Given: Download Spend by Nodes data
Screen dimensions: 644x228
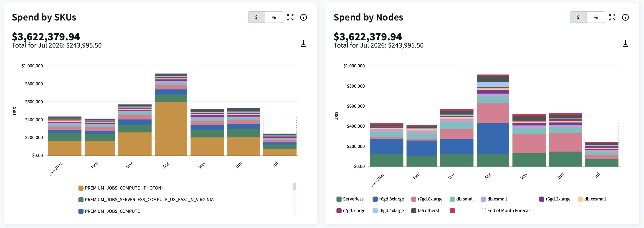Looking at the screenshot, I should (x=625, y=43).
